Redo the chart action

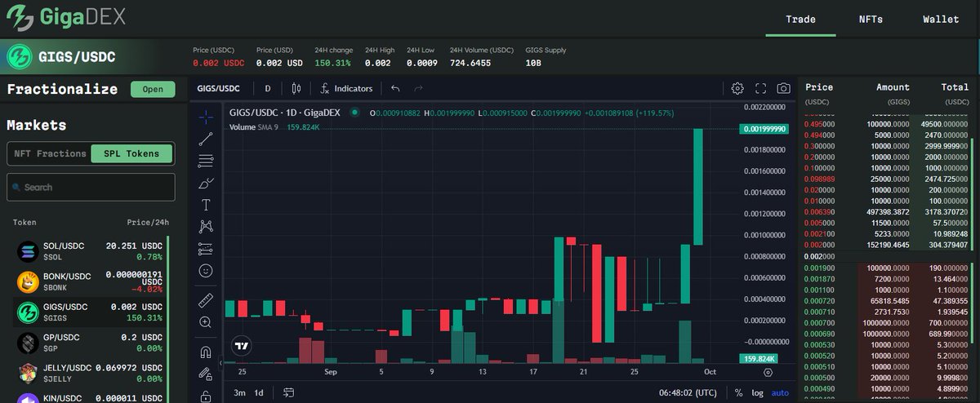pyautogui.click(x=419, y=88)
